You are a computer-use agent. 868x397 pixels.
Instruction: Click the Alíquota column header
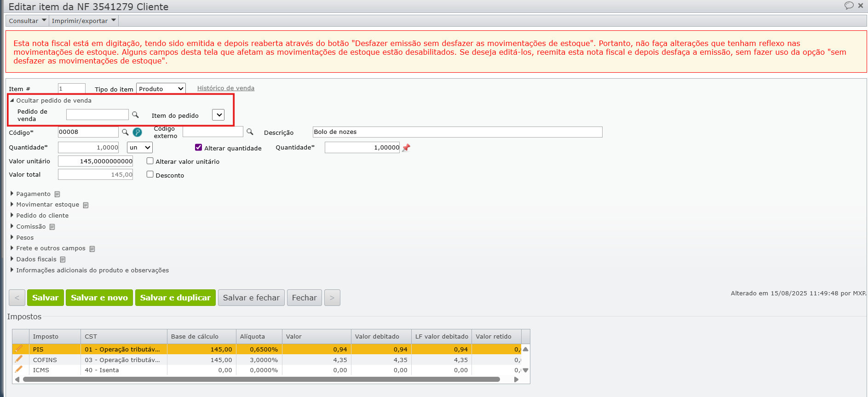pos(259,337)
